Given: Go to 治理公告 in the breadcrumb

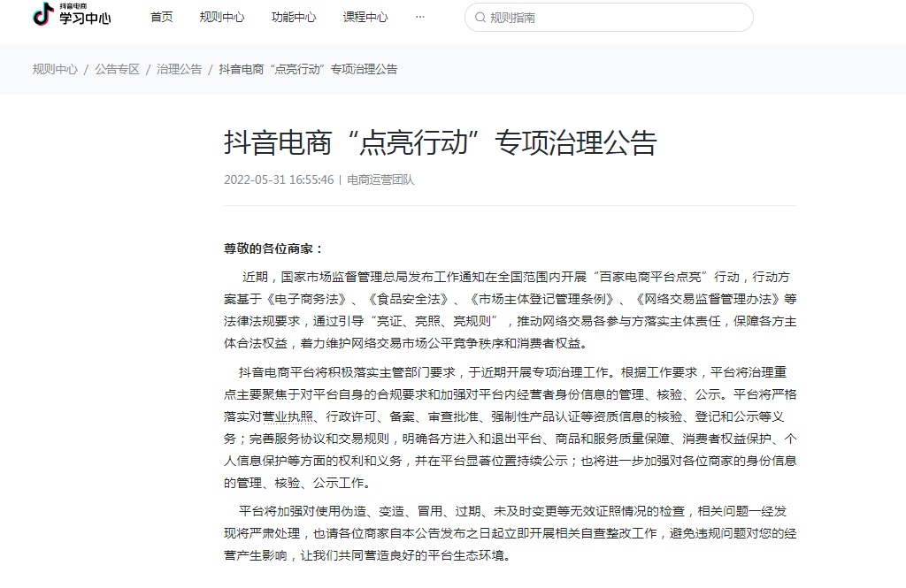Looking at the screenshot, I should [x=179, y=69].
